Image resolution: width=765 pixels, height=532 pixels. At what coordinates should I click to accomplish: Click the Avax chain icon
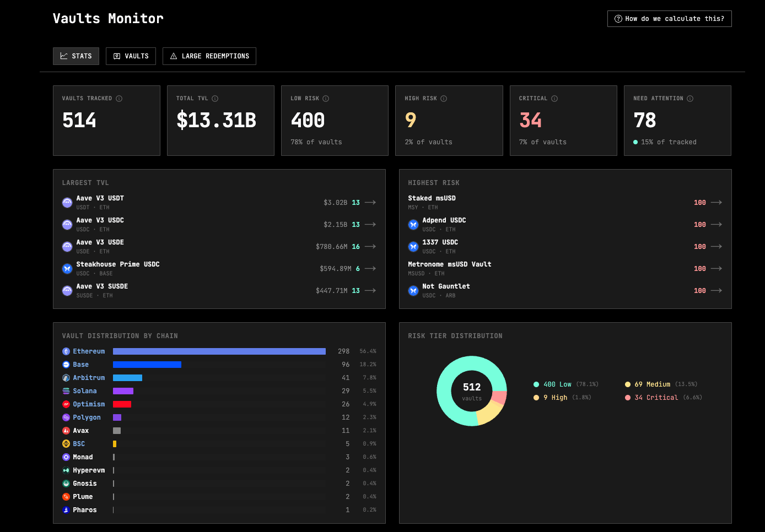click(x=66, y=431)
